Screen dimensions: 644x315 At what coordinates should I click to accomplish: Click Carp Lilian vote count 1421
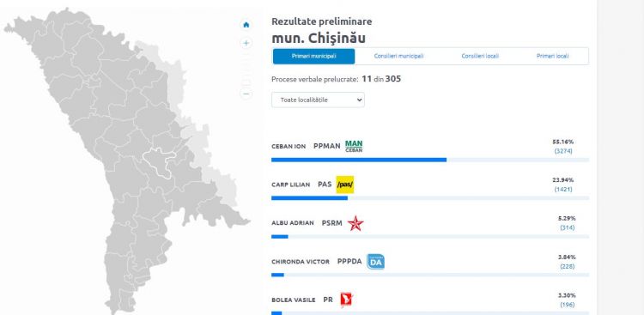coord(563,190)
